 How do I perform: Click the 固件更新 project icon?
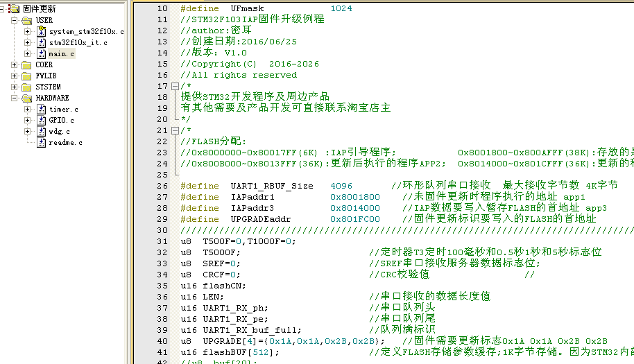[x=14, y=8]
